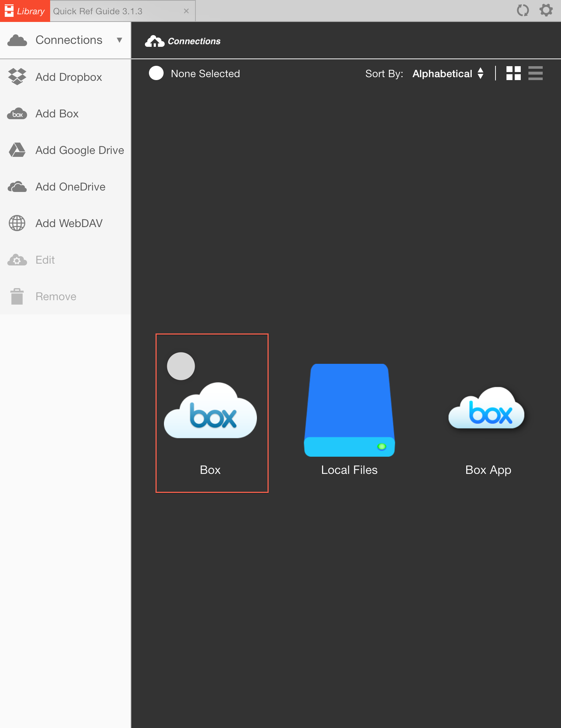The width and height of the screenshot is (561, 728).
Task: Switch to list view
Action: (x=535, y=73)
